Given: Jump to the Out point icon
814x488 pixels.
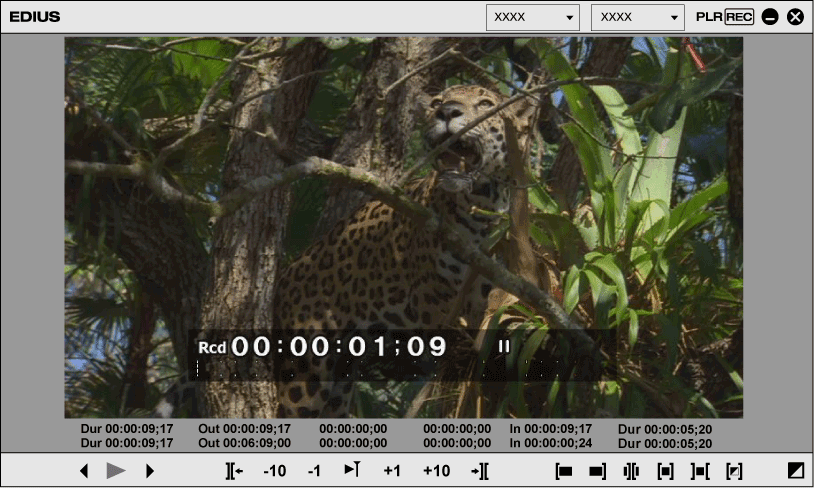Looking at the screenshot, I should [x=479, y=471].
